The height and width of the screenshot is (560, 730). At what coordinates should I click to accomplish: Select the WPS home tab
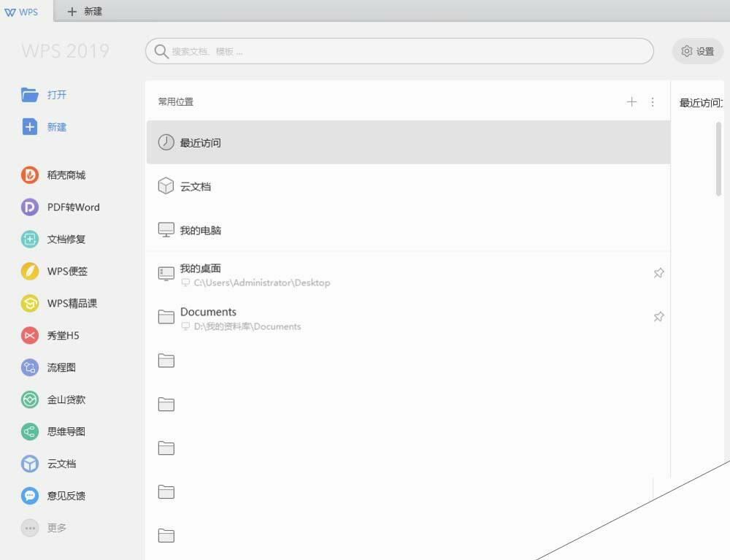tap(21, 12)
